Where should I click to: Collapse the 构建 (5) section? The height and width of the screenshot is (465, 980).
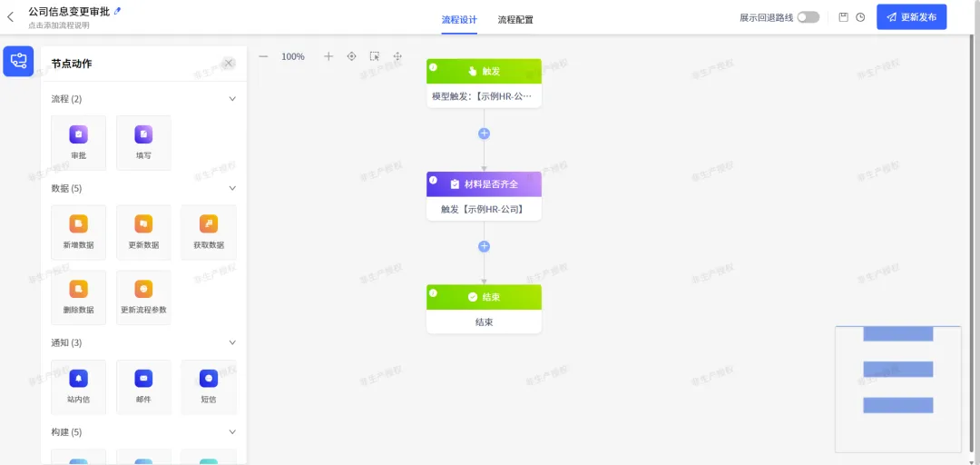coord(232,432)
